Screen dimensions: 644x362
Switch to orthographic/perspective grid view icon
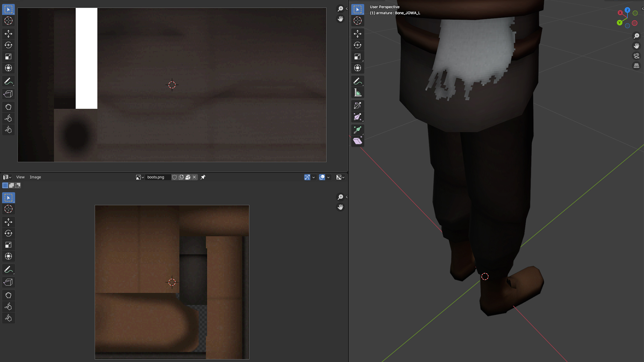tap(636, 66)
